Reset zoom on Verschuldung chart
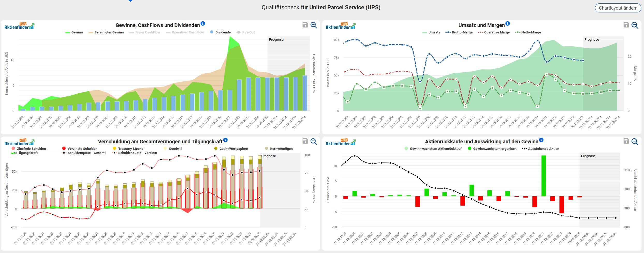Viewport: 644px width, 253px height. click(x=314, y=141)
